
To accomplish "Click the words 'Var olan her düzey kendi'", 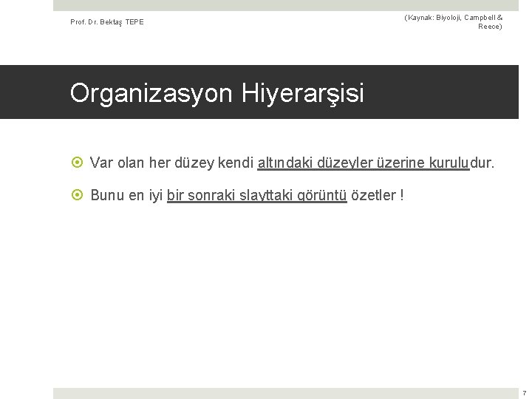I will click(x=171, y=163).
